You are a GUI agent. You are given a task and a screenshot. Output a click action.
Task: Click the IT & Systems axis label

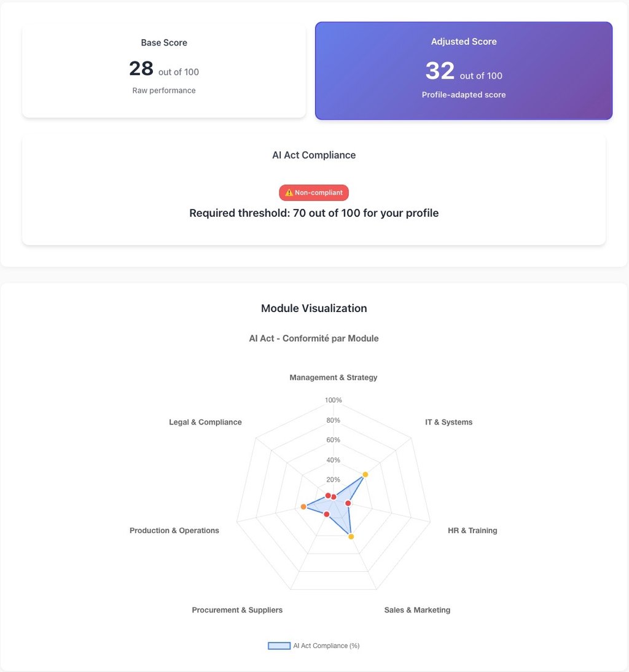(448, 422)
